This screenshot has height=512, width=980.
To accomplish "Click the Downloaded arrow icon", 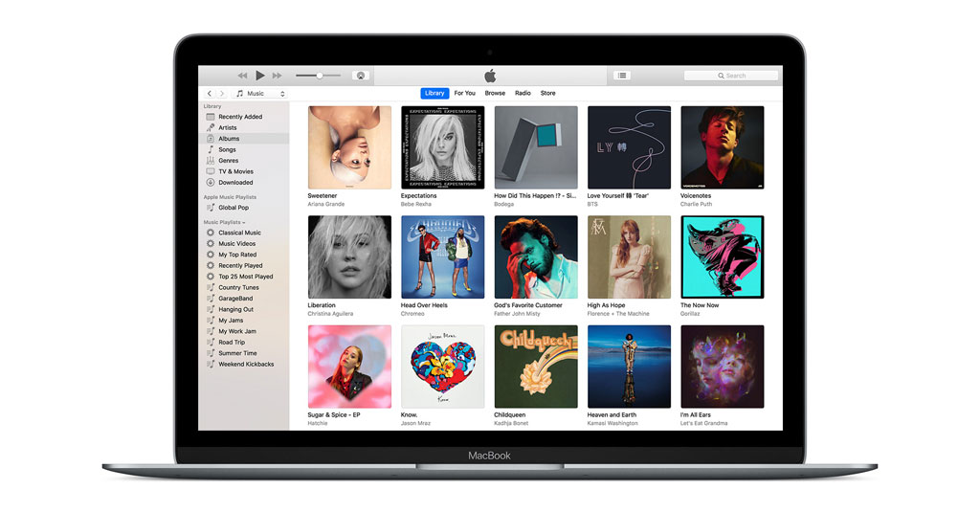I will coord(211,183).
